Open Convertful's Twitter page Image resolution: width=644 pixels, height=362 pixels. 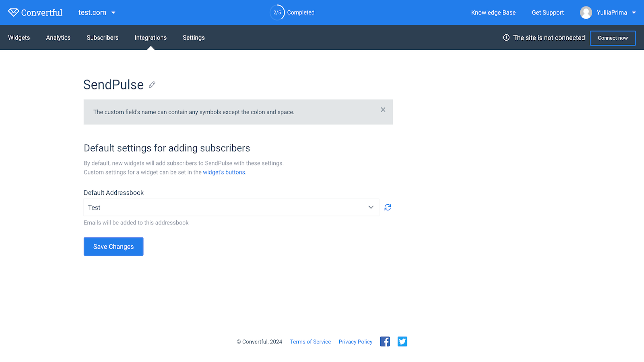(402, 341)
